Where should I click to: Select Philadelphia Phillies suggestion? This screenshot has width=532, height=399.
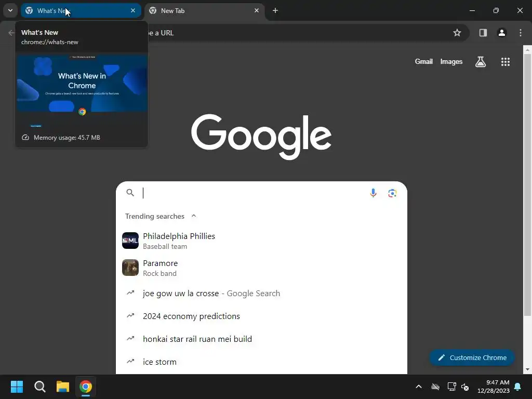[x=262, y=241]
